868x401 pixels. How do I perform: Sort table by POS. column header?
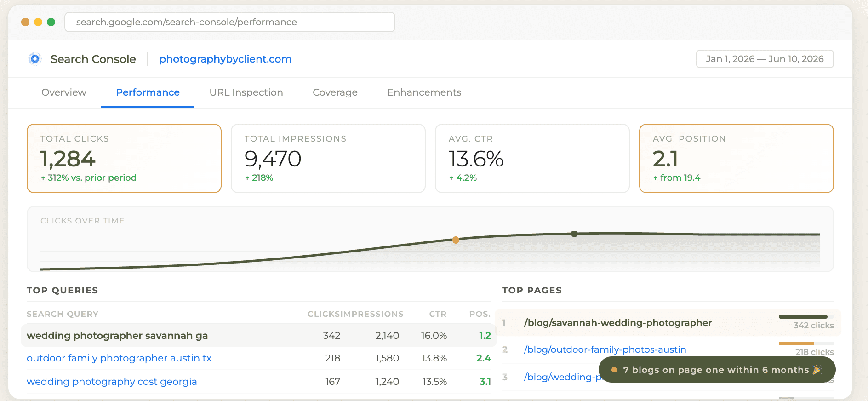(x=480, y=314)
